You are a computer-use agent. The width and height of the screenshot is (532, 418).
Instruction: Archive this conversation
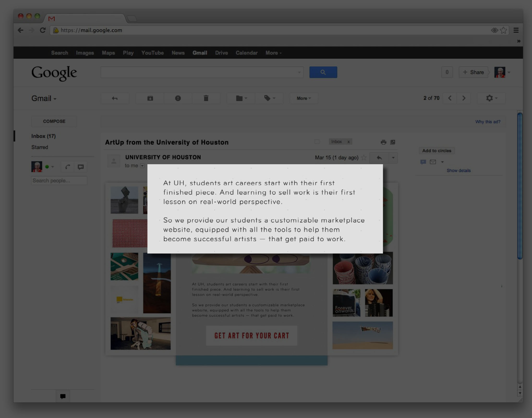tap(150, 98)
